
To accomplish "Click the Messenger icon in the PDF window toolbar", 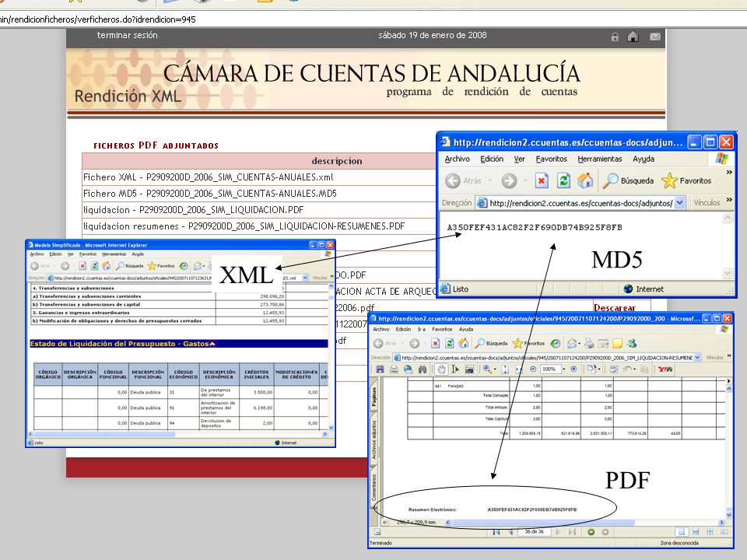I will [x=632, y=343].
